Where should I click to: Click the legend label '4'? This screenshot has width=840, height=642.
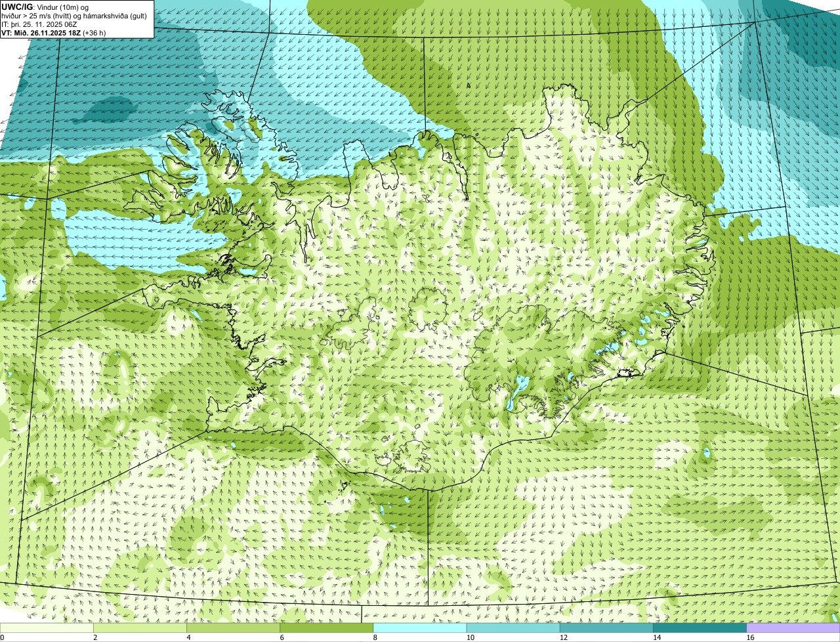point(189,637)
